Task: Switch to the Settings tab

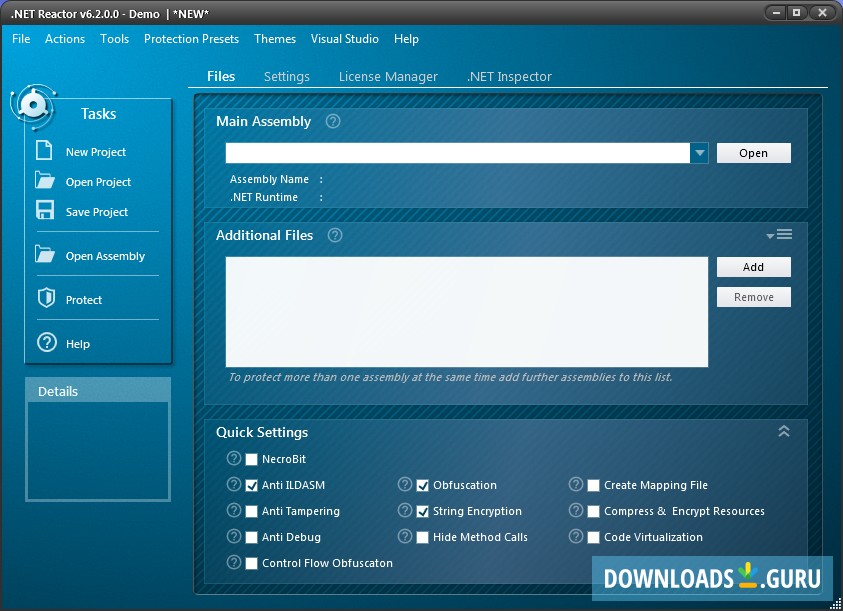Action: (x=287, y=76)
